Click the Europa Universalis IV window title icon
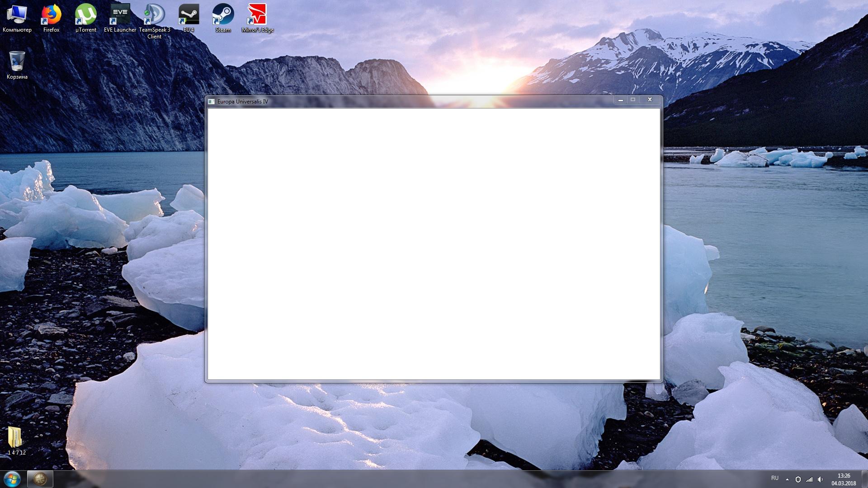The height and width of the screenshot is (488, 868). coord(211,102)
